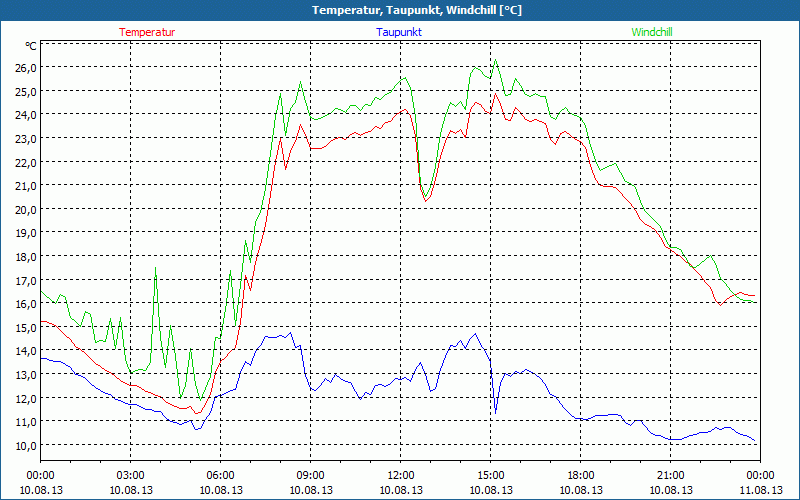Viewport: 800px width, 500px height.
Task: Click the 11.08.13 date label
Action: (760, 490)
